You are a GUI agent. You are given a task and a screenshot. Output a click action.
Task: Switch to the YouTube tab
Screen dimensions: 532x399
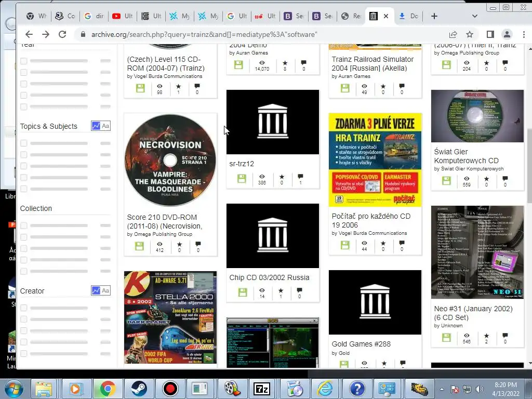tap(122, 16)
